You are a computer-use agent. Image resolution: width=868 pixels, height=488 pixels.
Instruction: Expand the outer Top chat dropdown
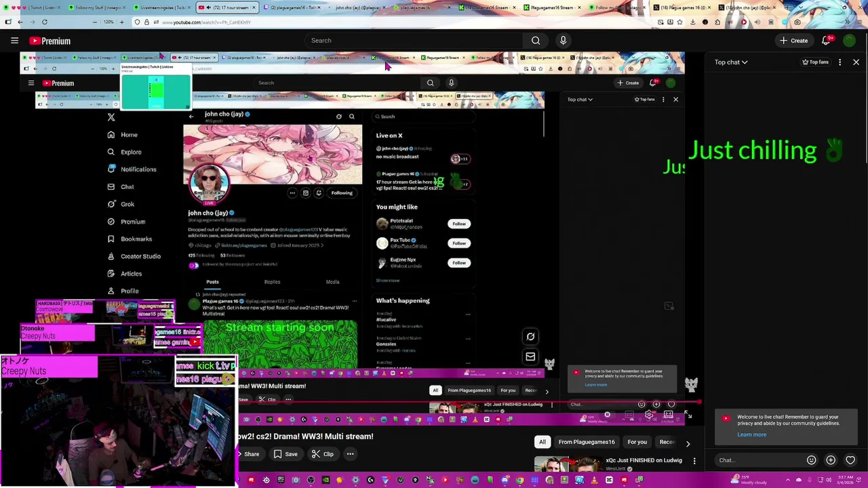point(730,62)
